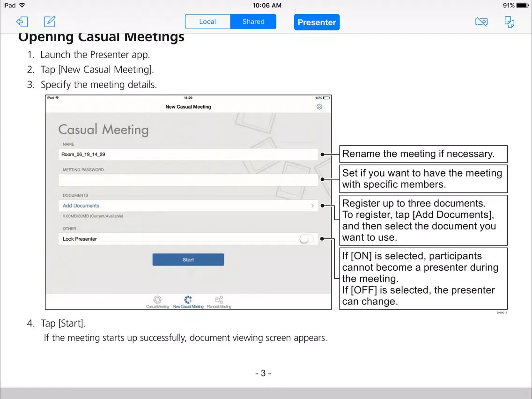Image resolution: width=532 pixels, height=399 pixels.
Task: Select page number '- 3 -'
Action: click(x=263, y=373)
